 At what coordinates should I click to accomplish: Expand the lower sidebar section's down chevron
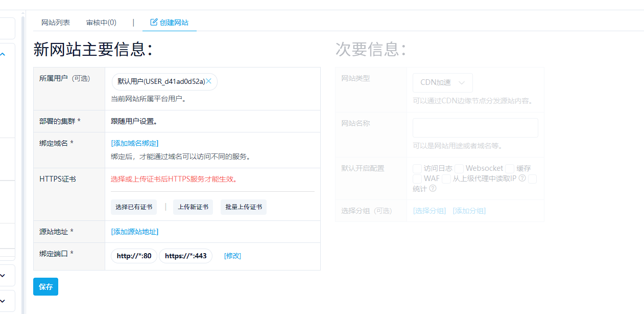coord(3,300)
